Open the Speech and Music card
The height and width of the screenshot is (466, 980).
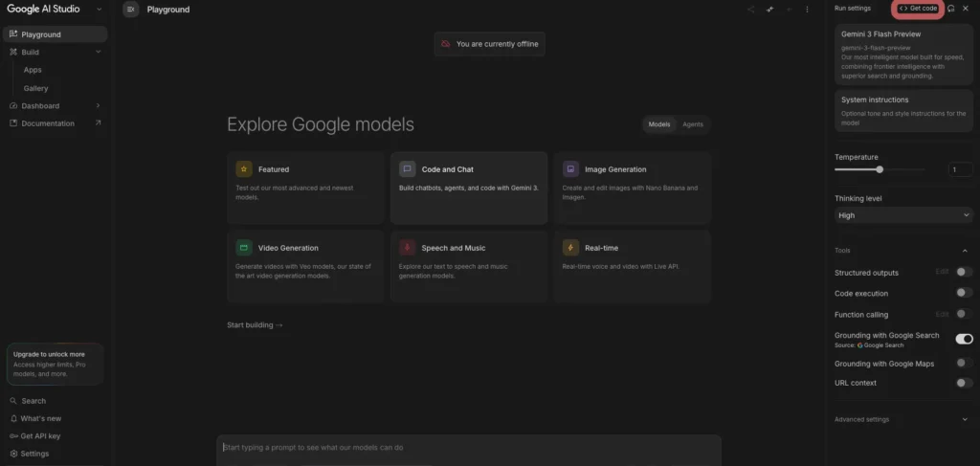pos(469,266)
